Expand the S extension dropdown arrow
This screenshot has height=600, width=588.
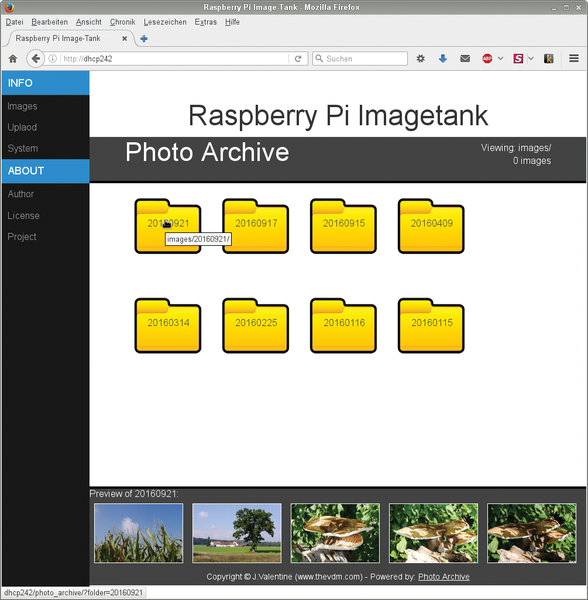(x=531, y=59)
